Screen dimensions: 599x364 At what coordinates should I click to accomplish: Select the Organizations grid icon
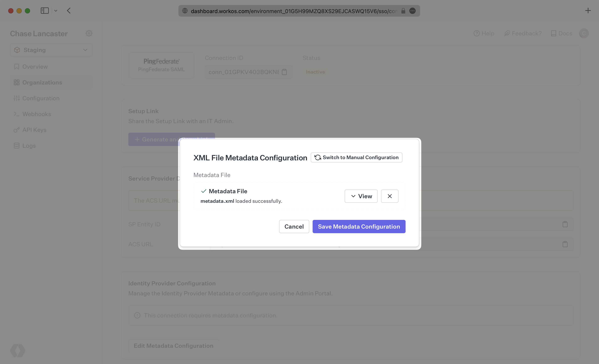click(x=16, y=82)
